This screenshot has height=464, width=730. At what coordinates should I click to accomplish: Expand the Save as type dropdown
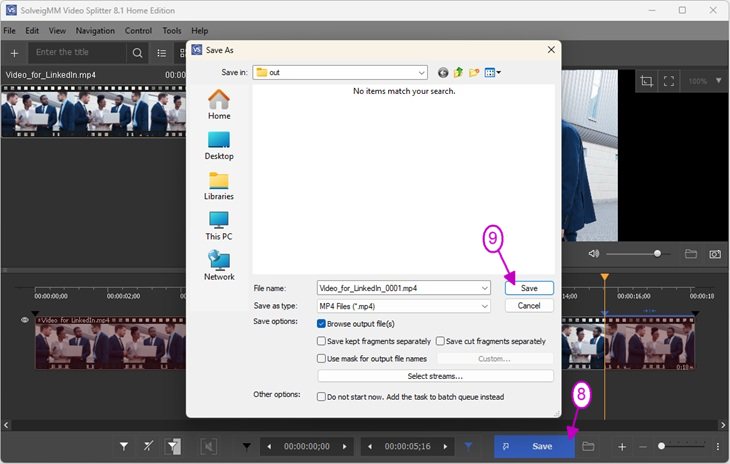click(485, 306)
